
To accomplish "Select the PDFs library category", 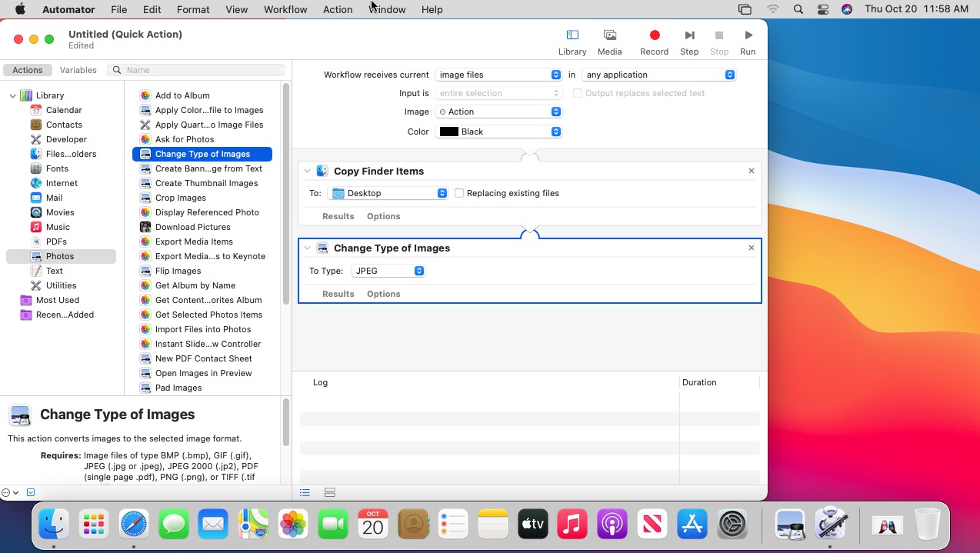I will pos(56,242).
